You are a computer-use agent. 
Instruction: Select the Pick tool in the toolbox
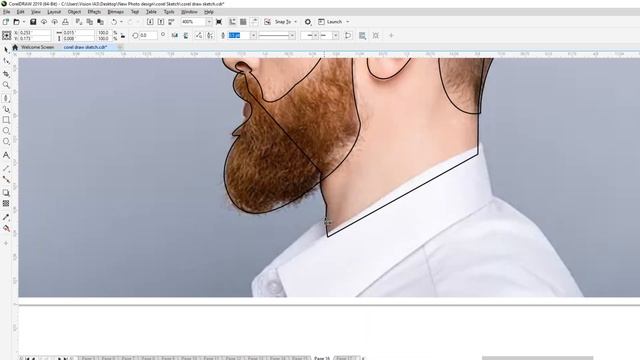coord(6,50)
